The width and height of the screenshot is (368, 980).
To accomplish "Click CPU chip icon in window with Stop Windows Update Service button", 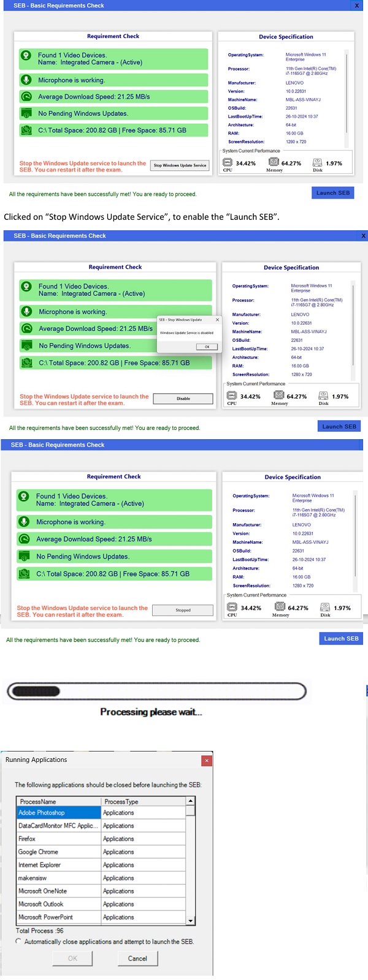I will click(228, 162).
